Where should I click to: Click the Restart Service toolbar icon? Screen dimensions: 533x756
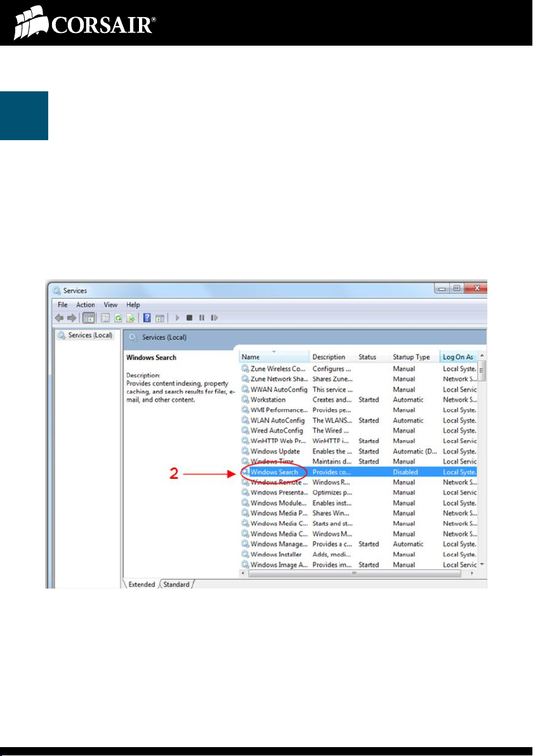coord(214,317)
